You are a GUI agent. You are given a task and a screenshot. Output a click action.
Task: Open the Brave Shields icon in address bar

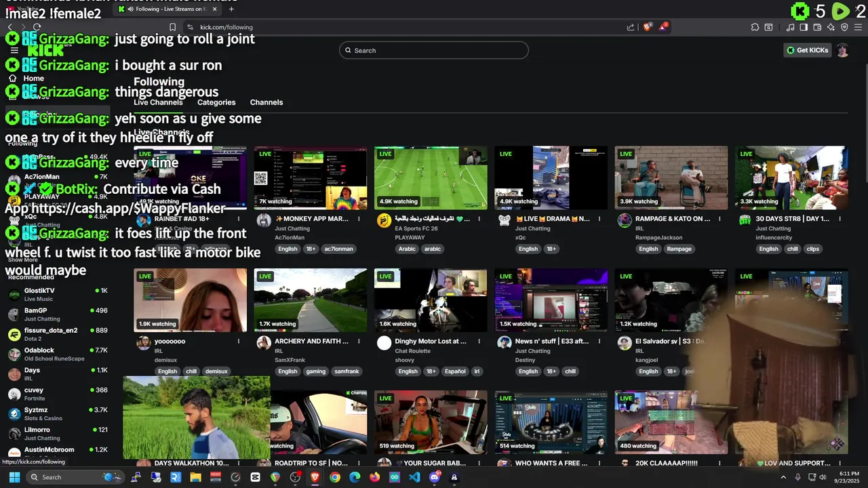click(647, 27)
